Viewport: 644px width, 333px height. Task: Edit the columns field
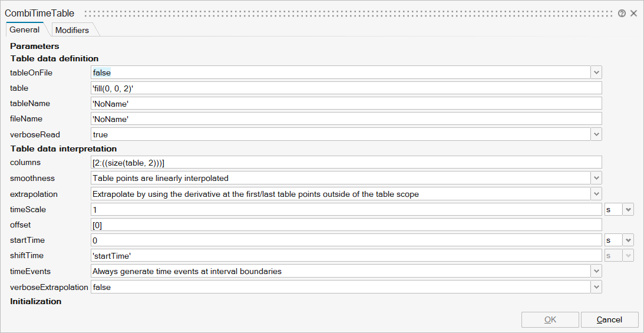(346, 162)
